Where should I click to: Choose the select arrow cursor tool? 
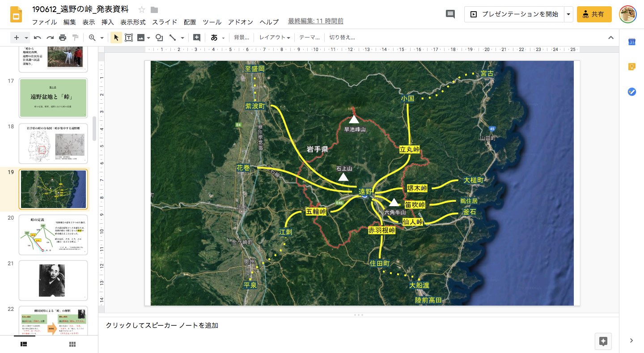pyautogui.click(x=116, y=38)
